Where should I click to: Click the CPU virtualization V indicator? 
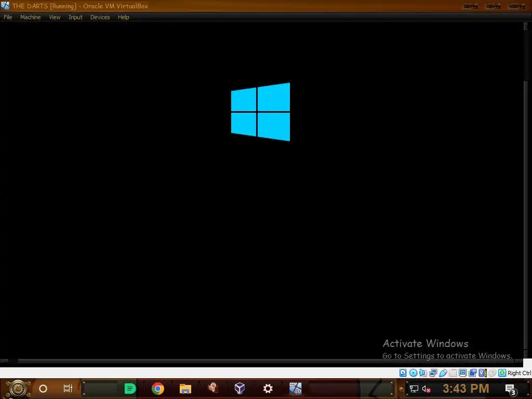coord(482,373)
